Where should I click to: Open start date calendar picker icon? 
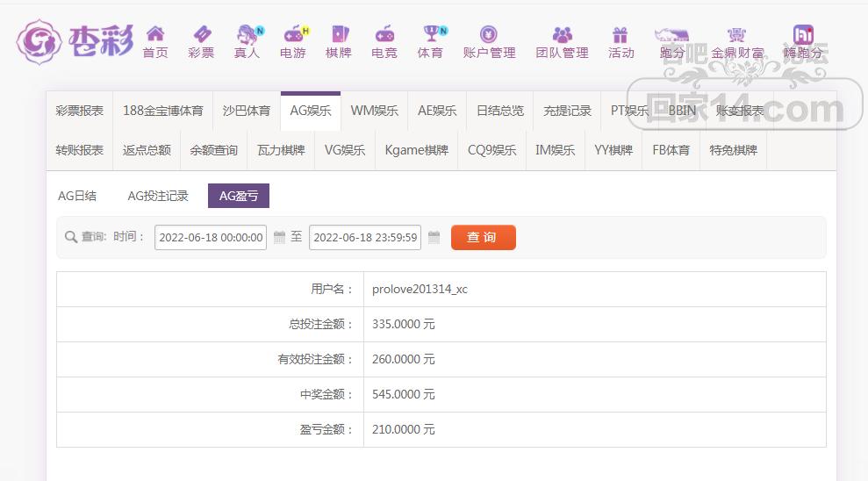(x=280, y=238)
